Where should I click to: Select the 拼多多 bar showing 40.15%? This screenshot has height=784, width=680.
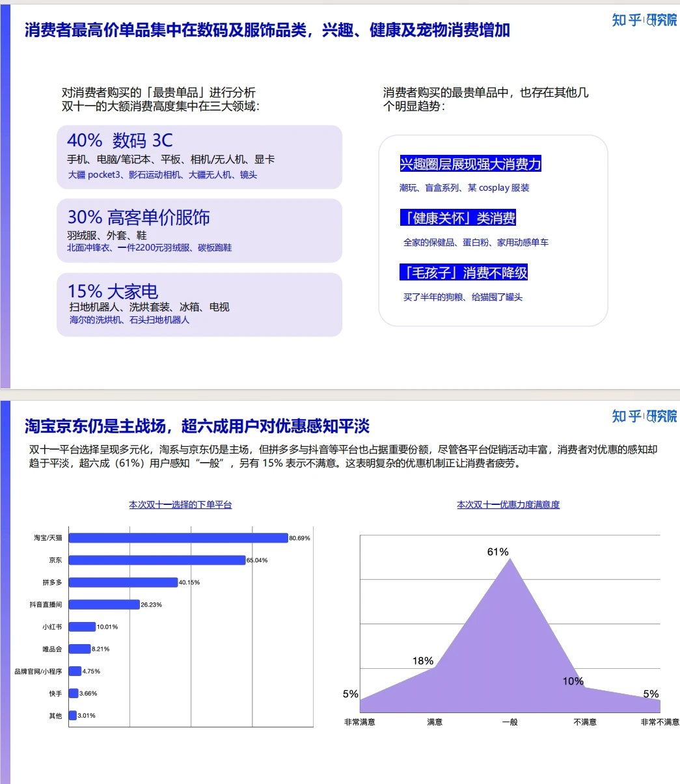pos(122,582)
